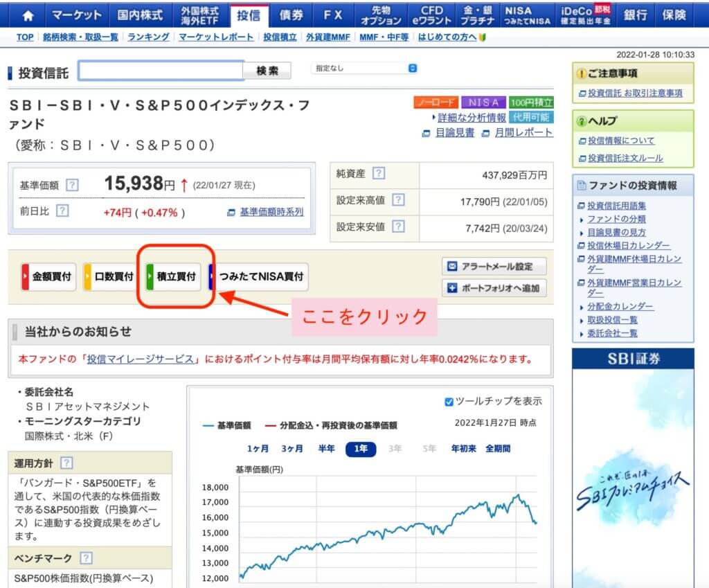Click the 検索 button
Viewport: 709px width, 588px height.
point(267,71)
